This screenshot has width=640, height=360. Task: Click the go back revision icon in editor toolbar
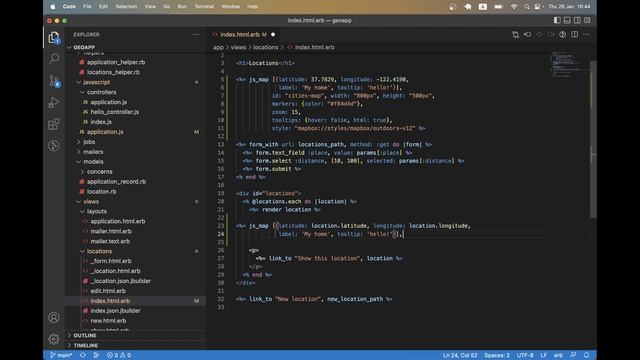coord(527,35)
